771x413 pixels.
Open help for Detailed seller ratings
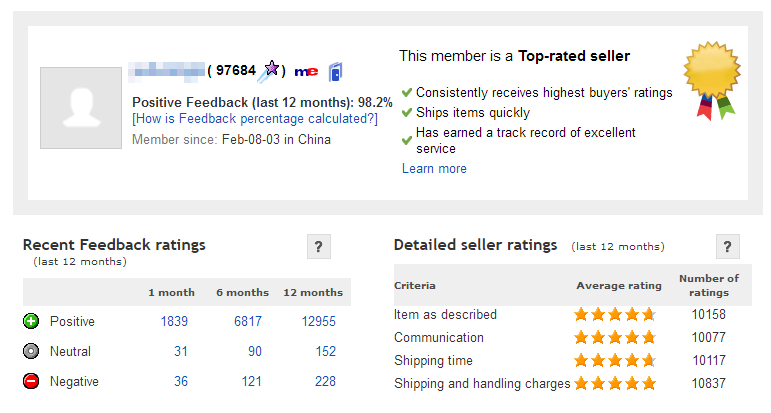(x=727, y=246)
